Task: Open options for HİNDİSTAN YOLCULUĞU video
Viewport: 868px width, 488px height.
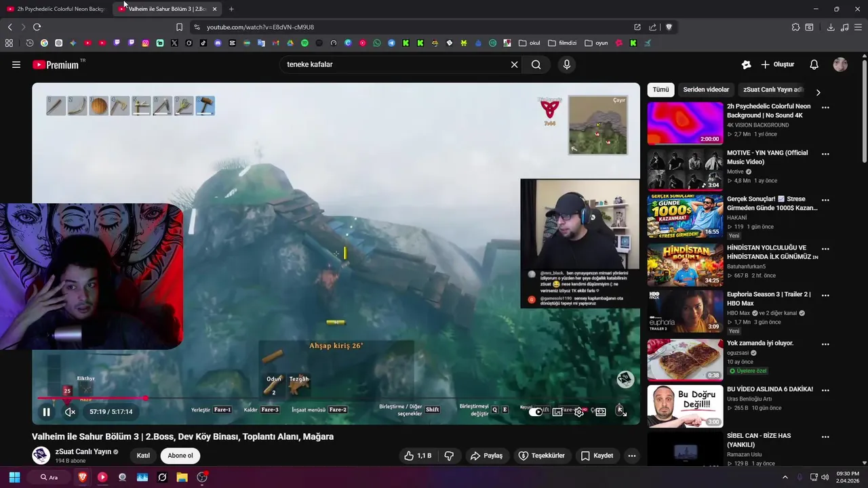Action: click(x=825, y=249)
